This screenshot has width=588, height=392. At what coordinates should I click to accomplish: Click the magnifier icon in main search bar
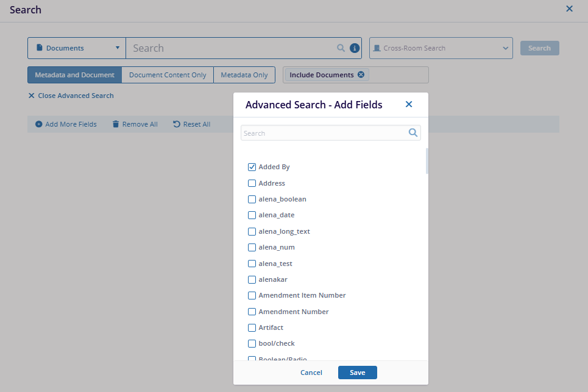341,48
